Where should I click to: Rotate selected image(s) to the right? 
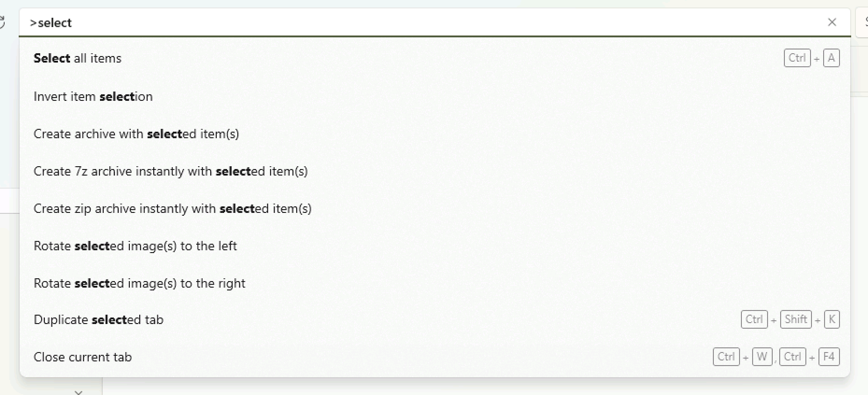click(139, 283)
